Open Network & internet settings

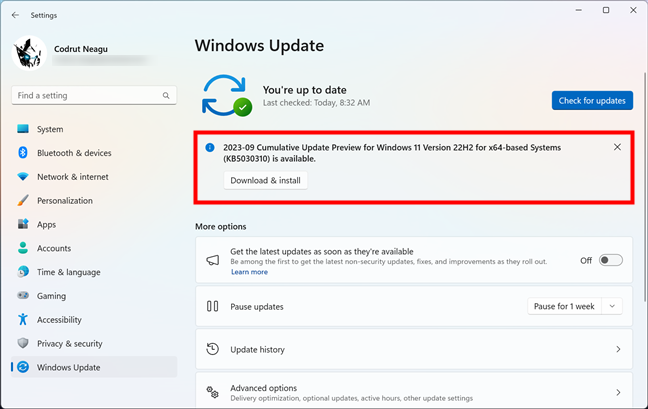click(x=94, y=177)
